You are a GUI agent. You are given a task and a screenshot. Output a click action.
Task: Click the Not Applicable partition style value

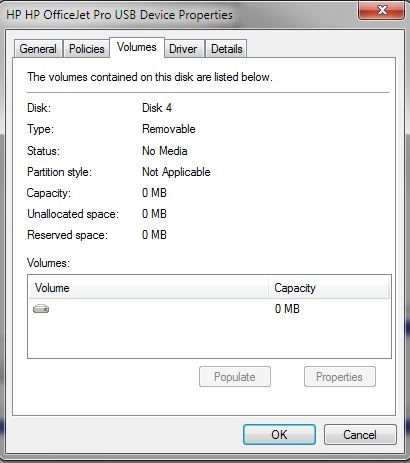click(176, 172)
